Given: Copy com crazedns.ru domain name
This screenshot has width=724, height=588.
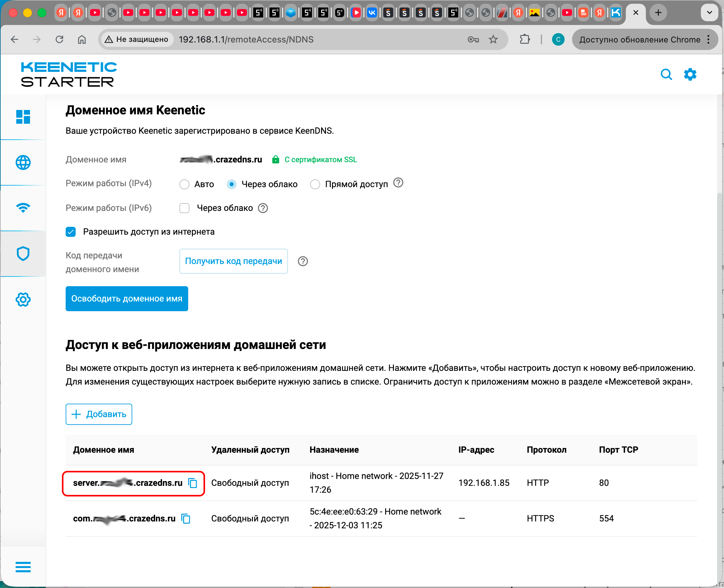Looking at the screenshot, I should pyautogui.click(x=186, y=519).
